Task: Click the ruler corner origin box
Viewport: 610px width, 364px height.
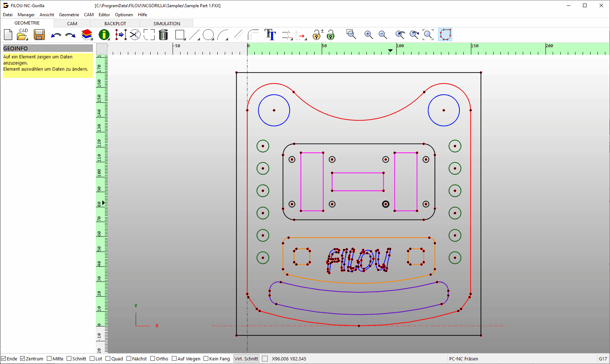Action: [x=102, y=49]
